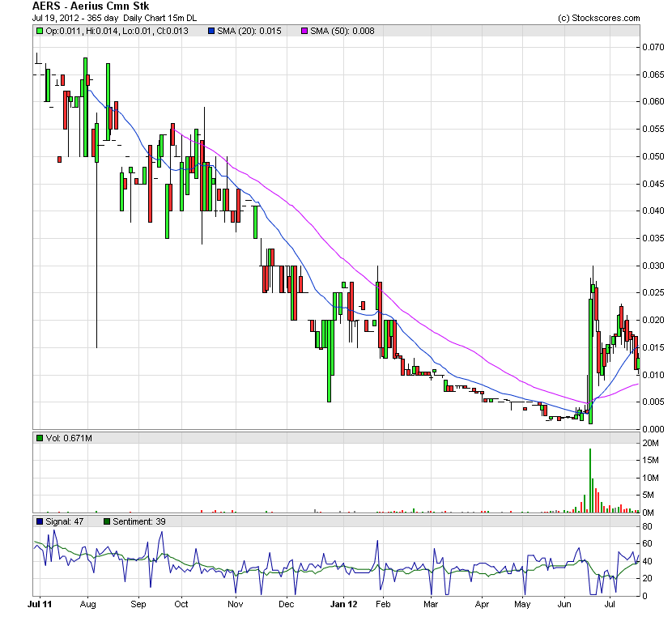672x621 pixels.
Task: Click the 20 level on the indicator axis
Action: coord(647,578)
